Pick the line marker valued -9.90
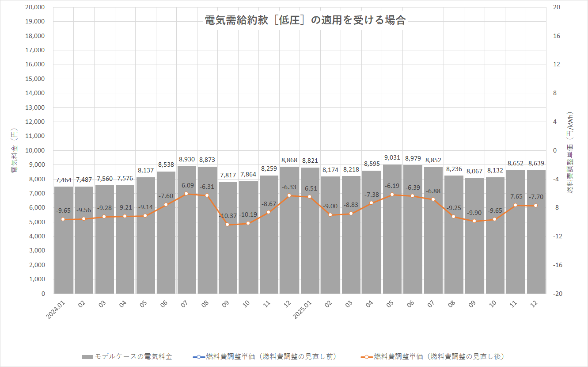This screenshot has height=367, width=588. [x=474, y=221]
